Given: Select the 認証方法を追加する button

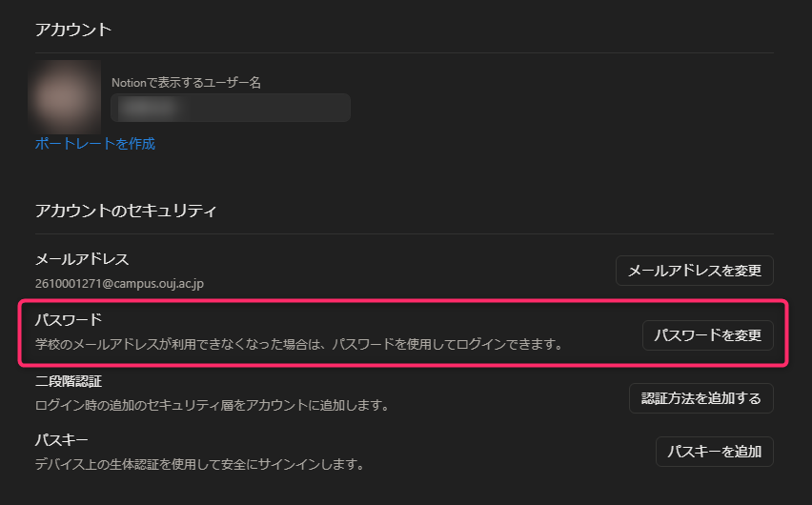Looking at the screenshot, I should coord(700,398).
